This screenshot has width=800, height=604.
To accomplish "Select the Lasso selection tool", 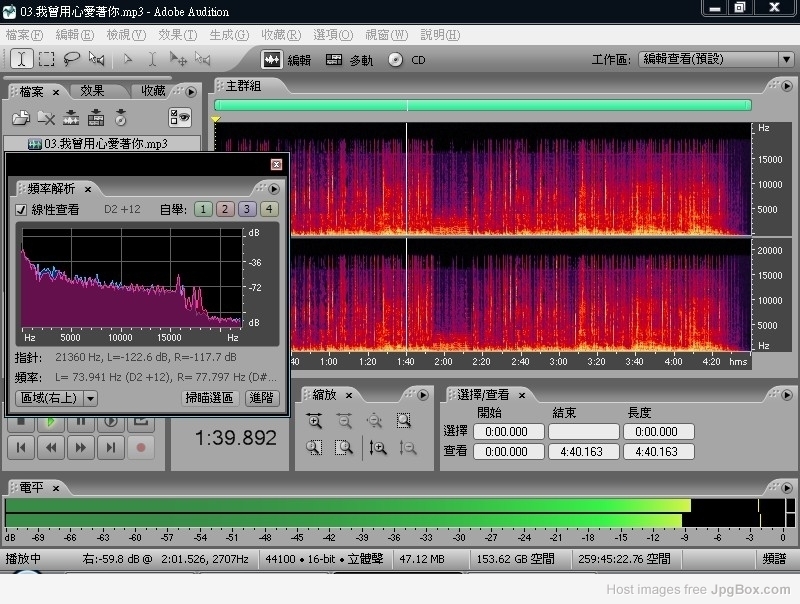I will [71, 59].
